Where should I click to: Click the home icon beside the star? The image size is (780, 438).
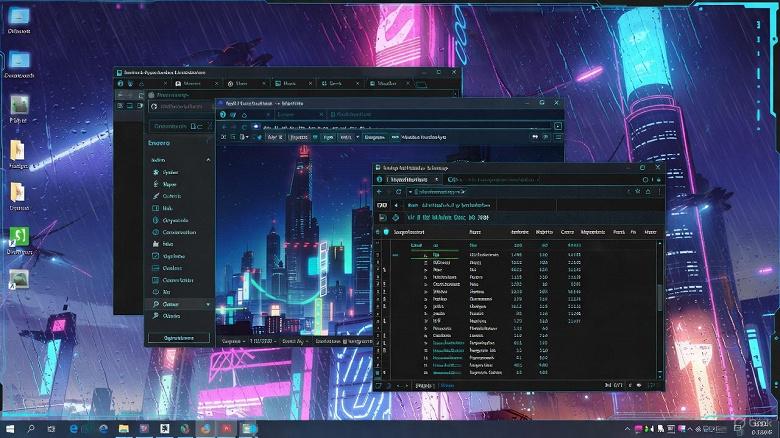(648, 191)
